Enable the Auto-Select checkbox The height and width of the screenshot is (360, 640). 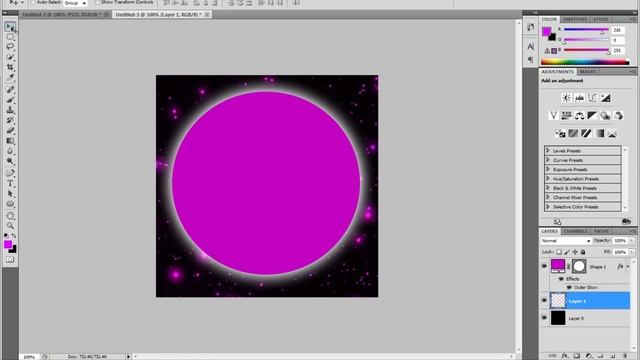(33, 2)
